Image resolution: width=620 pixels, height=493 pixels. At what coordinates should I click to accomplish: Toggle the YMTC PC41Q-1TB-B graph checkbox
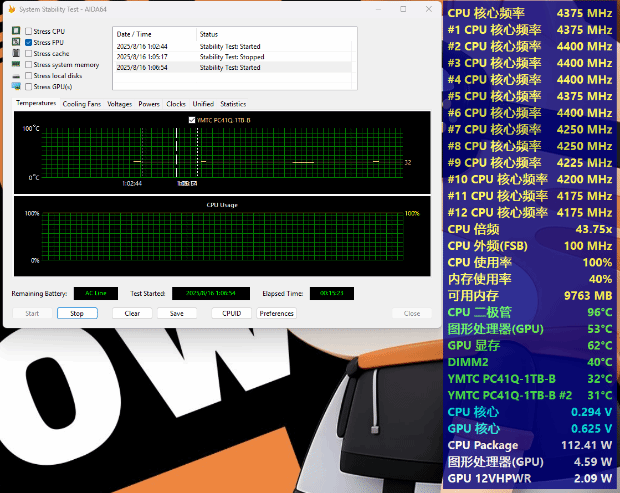point(192,120)
